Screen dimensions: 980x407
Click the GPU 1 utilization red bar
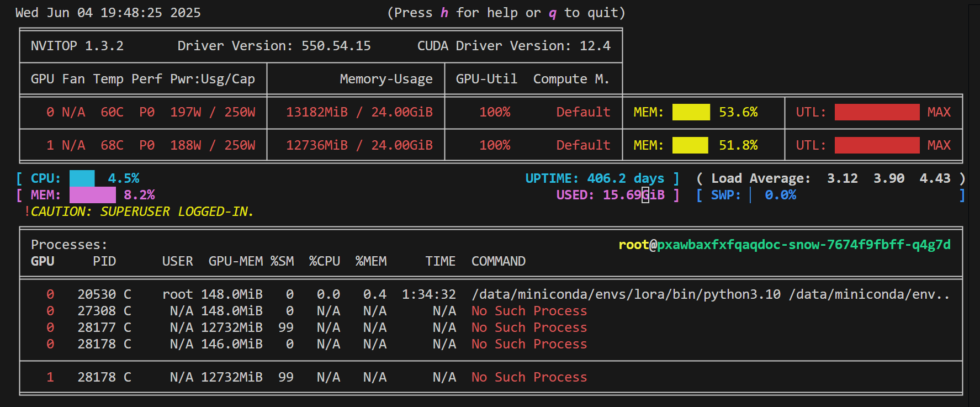(x=877, y=145)
